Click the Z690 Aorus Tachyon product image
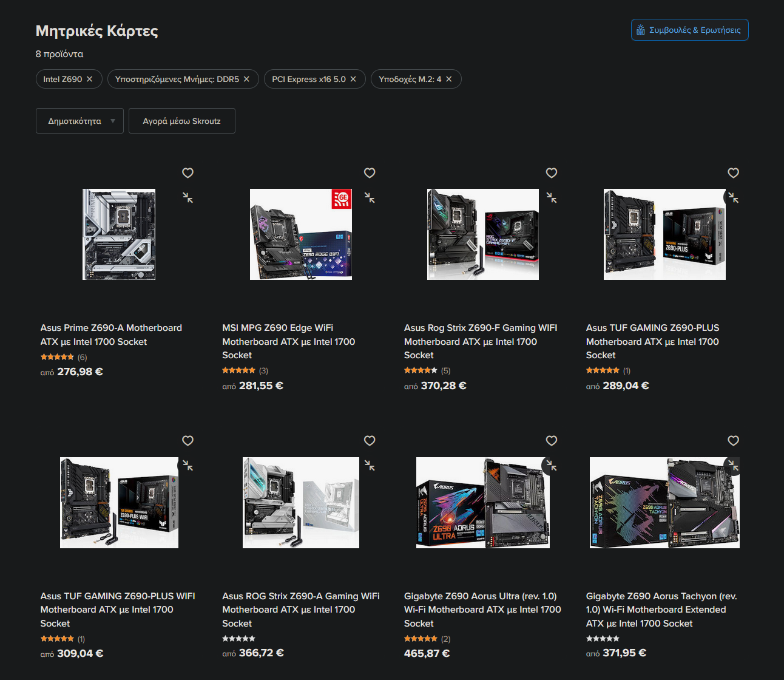 tap(664, 503)
